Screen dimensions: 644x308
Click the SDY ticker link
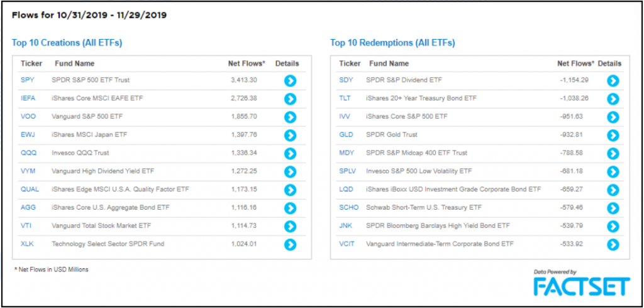347,80
